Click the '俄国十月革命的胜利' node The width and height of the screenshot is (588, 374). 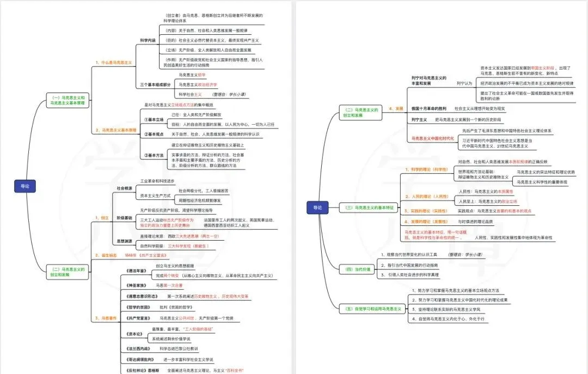pos(428,108)
